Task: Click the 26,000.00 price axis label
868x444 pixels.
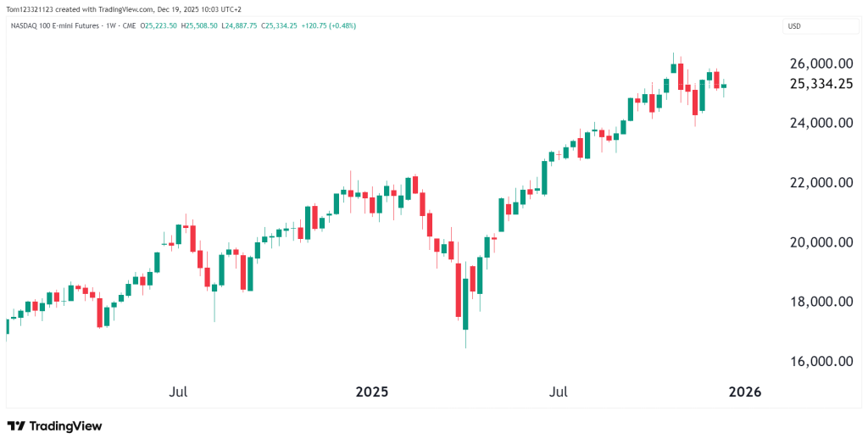Action: (821, 64)
